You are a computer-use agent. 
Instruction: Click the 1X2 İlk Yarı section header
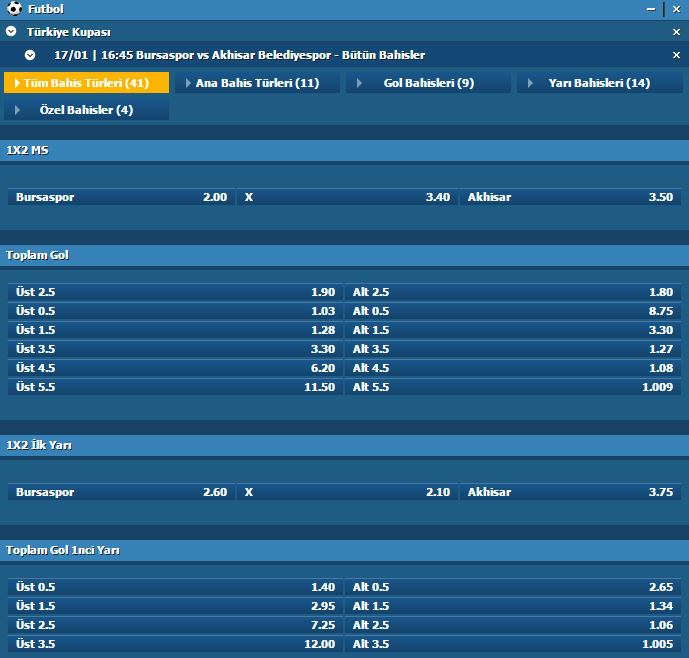tap(344, 445)
